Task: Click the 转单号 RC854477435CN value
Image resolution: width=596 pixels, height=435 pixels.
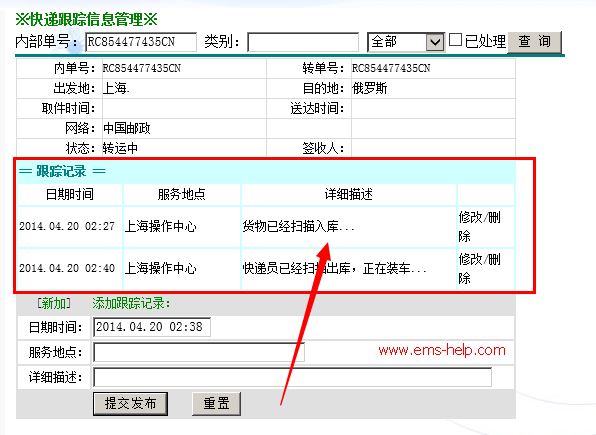Action: [391, 68]
